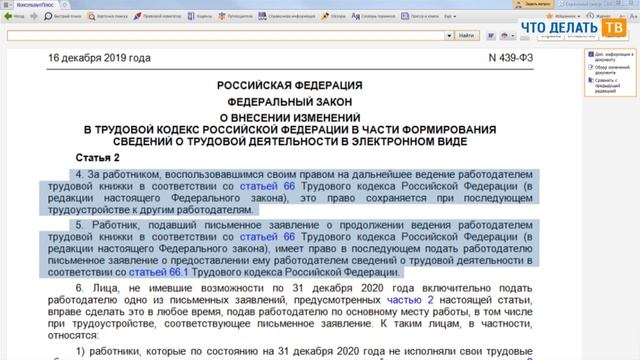Image resolution: width=640 pixels, height=360 pixels.
Task: Open a new tab next to КонсультантПлюс
Action: tap(64, 5)
